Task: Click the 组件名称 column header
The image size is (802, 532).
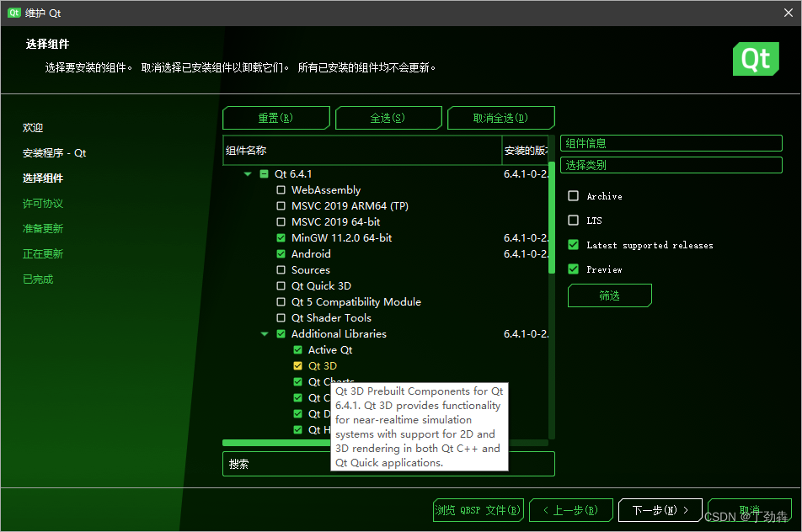Action: tap(362, 150)
